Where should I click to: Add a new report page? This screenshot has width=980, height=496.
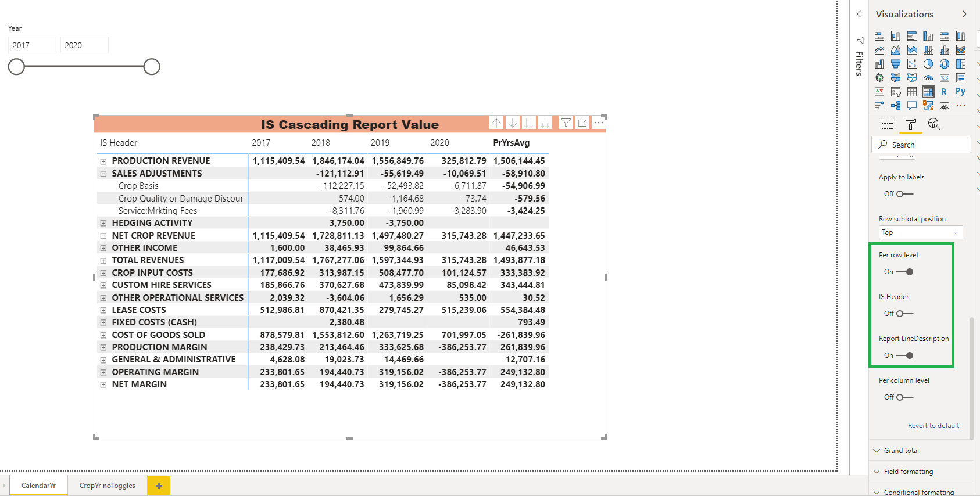pyautogui.click(x=159, y=486)
